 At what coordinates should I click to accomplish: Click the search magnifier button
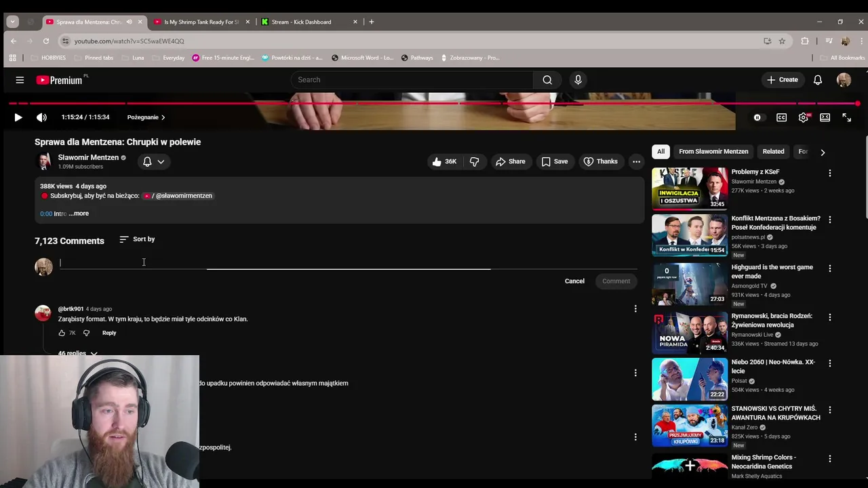coord(547,80)
